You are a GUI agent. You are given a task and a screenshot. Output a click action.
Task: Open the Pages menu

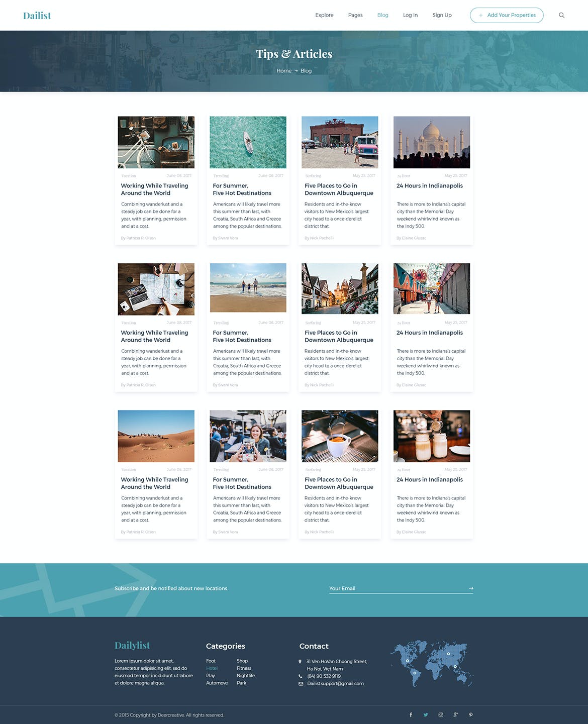tap(355, 15)
